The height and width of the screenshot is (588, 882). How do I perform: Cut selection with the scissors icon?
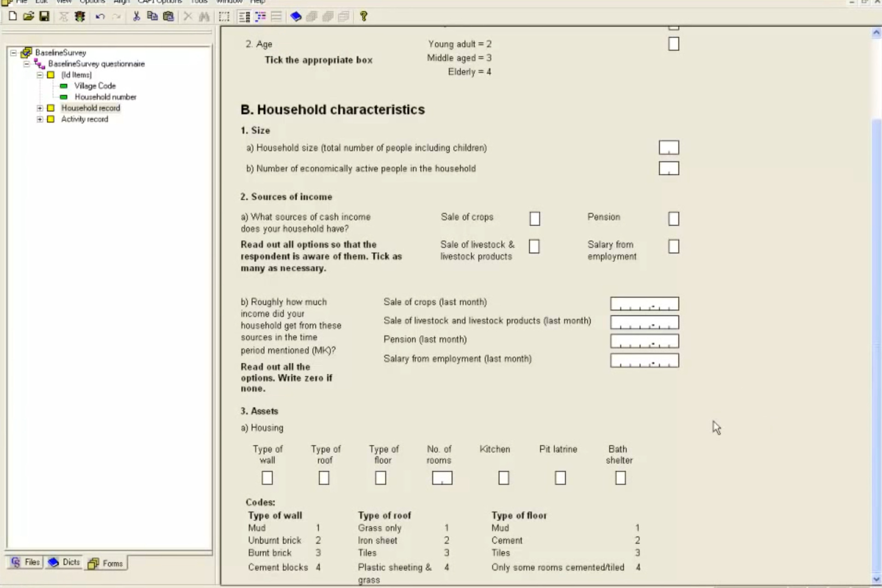(x=136, y=17)
